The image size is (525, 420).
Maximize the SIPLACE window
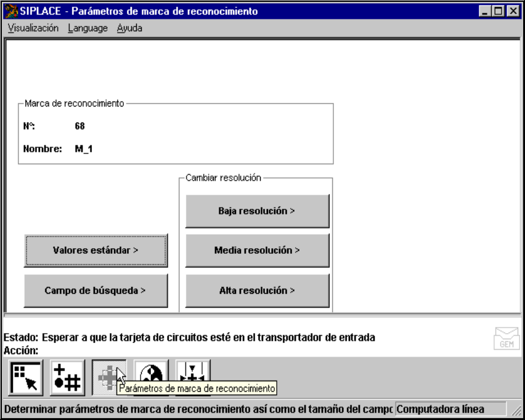point(498,11)
